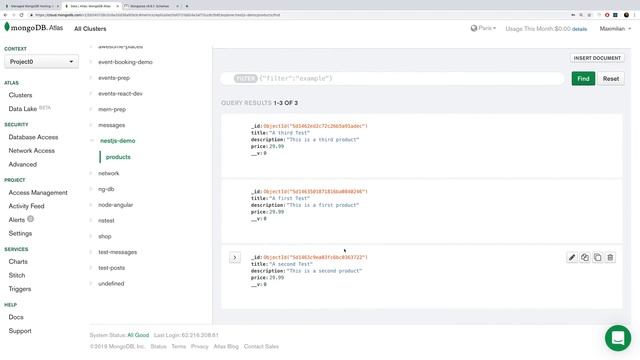Expand the node-angular database
This screenshot has width=640, height=360.
[91, 205]
